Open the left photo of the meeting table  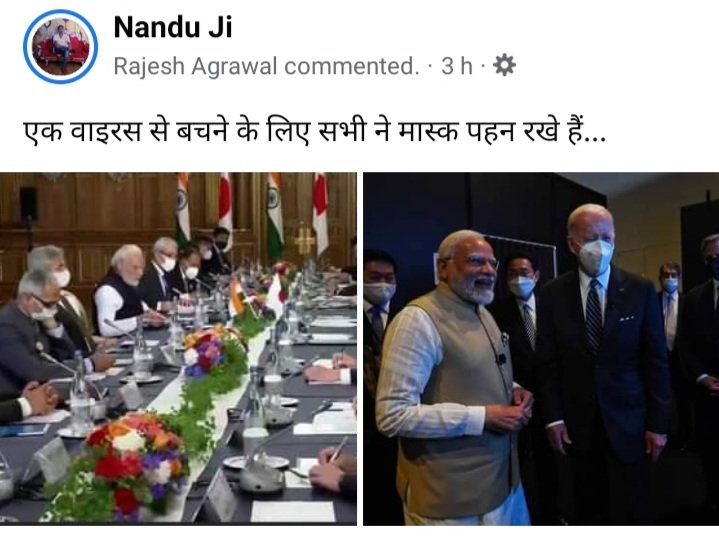point(178,349)
